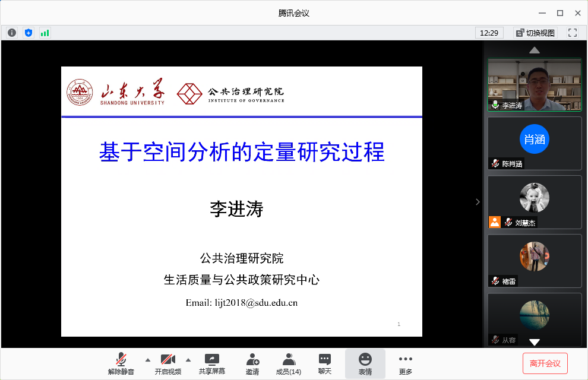This screenshot has height=380, width=588.
Task: Open the 表情 emoji reactions
Action: click(365, 363)
